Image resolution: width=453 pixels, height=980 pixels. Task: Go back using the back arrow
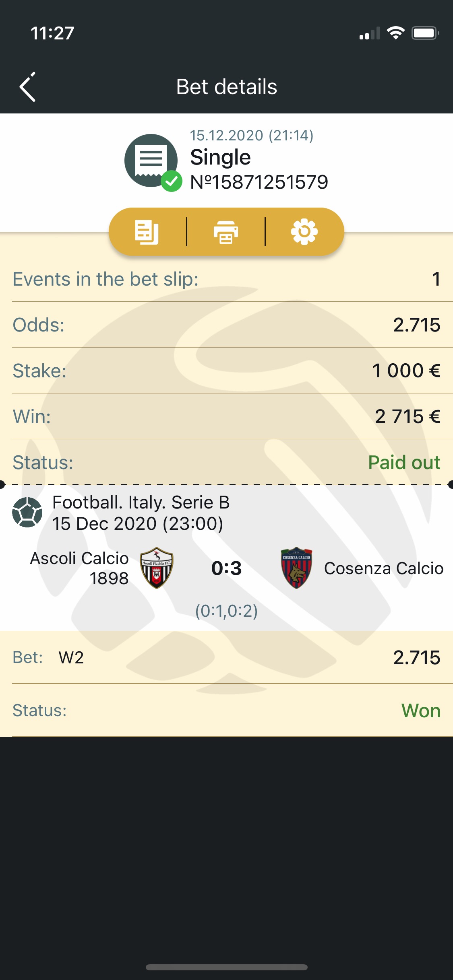[x=27, y=87]
